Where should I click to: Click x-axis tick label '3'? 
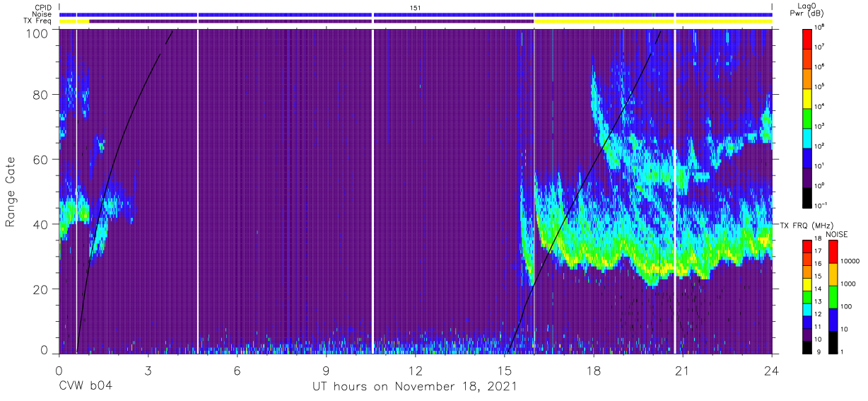(x=148, y=371)
